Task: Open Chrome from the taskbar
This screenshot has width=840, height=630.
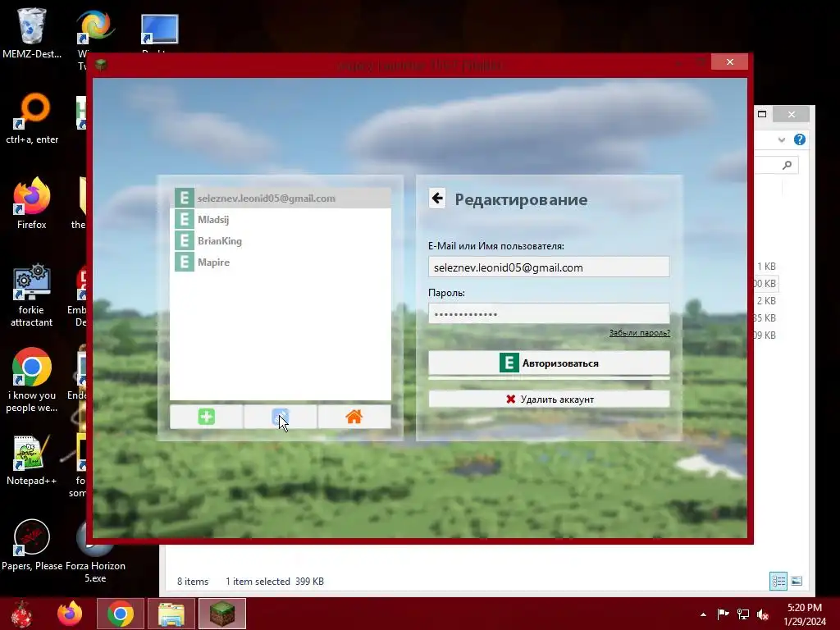Action: click(x=120, y=614)
